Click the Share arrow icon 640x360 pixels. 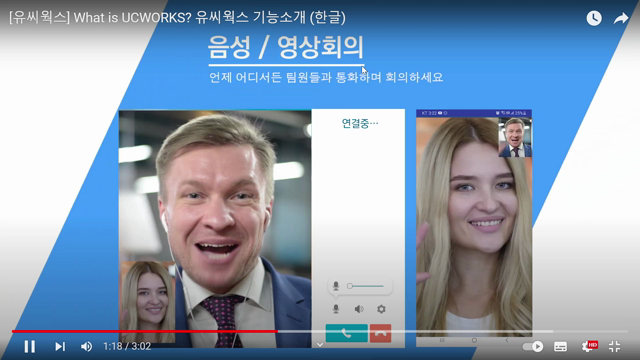tap(621, 18)
